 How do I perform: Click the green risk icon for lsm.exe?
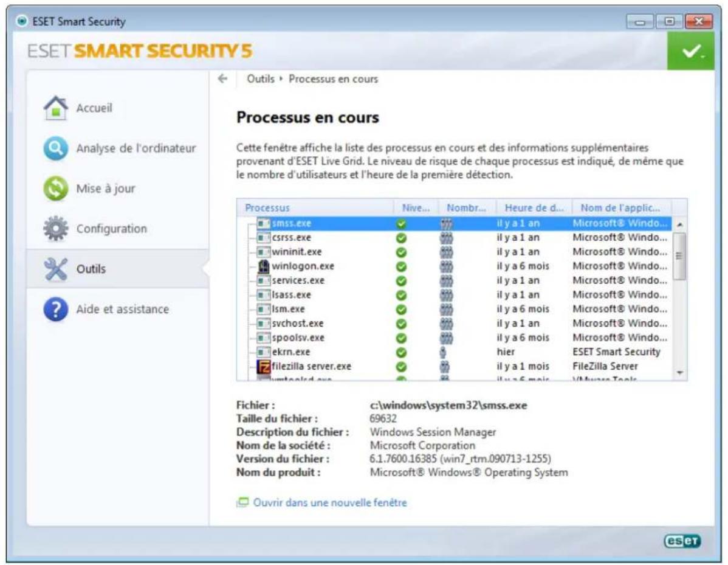point(401,310)
